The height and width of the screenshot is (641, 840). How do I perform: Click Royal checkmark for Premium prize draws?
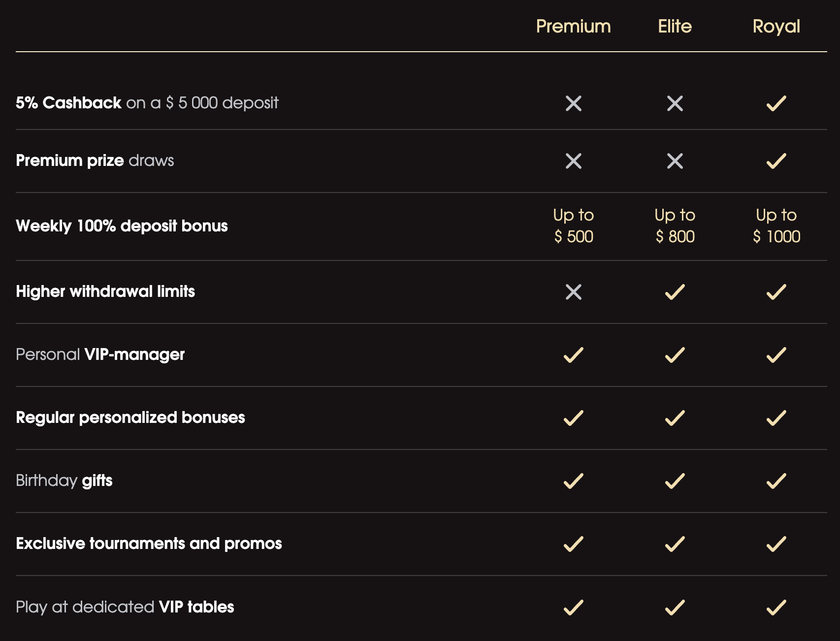click(x=776, y=161)
